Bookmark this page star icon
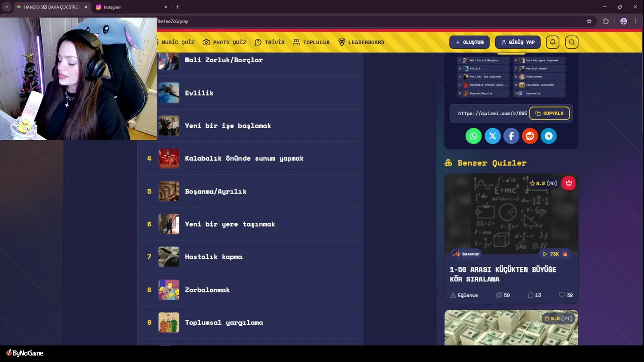 589,21
